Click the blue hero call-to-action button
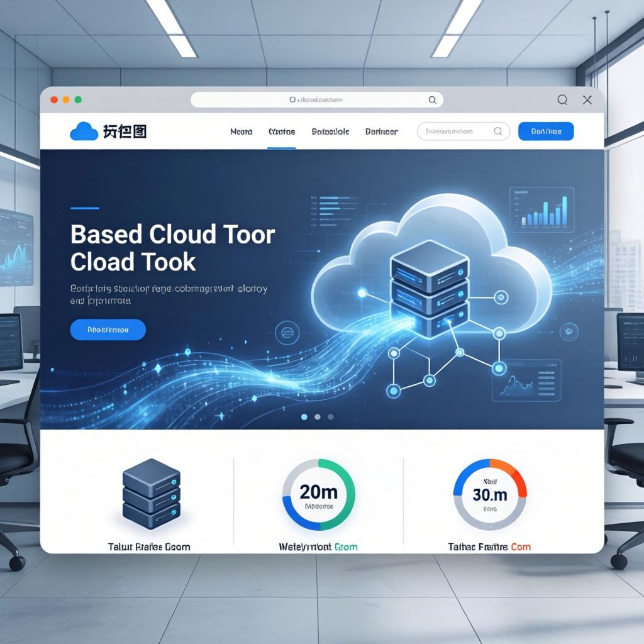 pyautogui.click(x=108, y=330)
